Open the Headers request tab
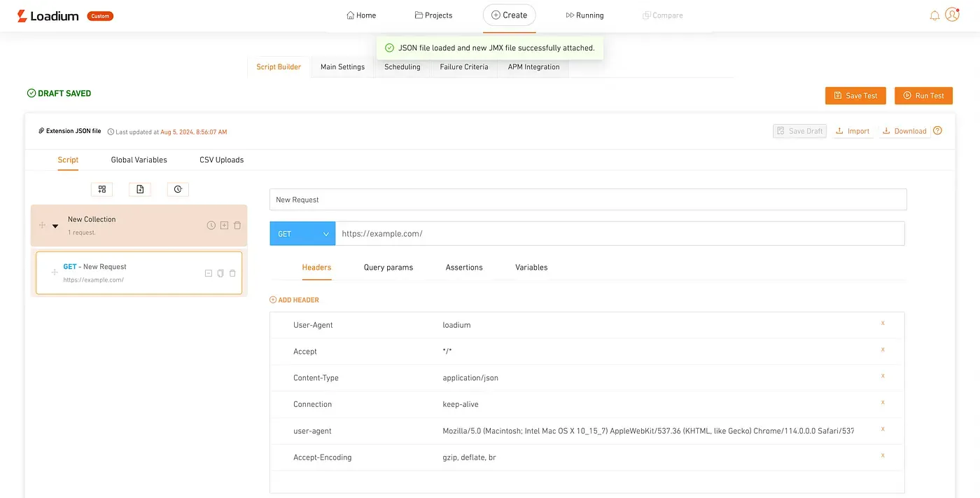The image size is (980, 498). coord(316,268)
